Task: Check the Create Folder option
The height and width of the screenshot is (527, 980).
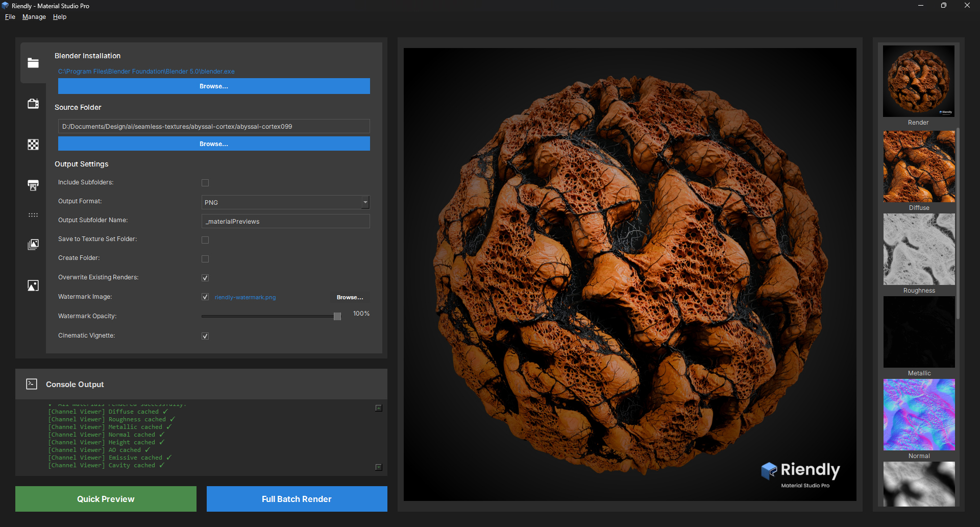Action: point(205,259)
